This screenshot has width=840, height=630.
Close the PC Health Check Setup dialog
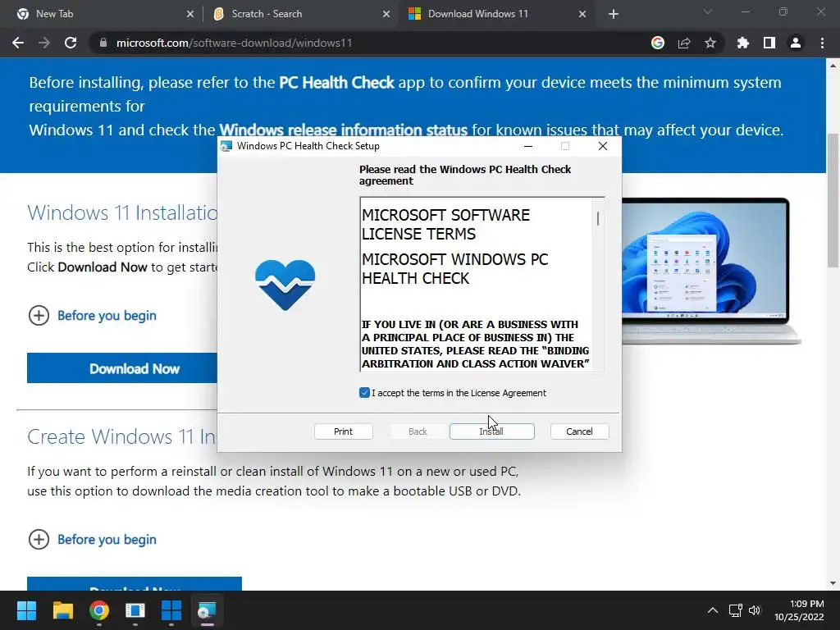point(603,146)
